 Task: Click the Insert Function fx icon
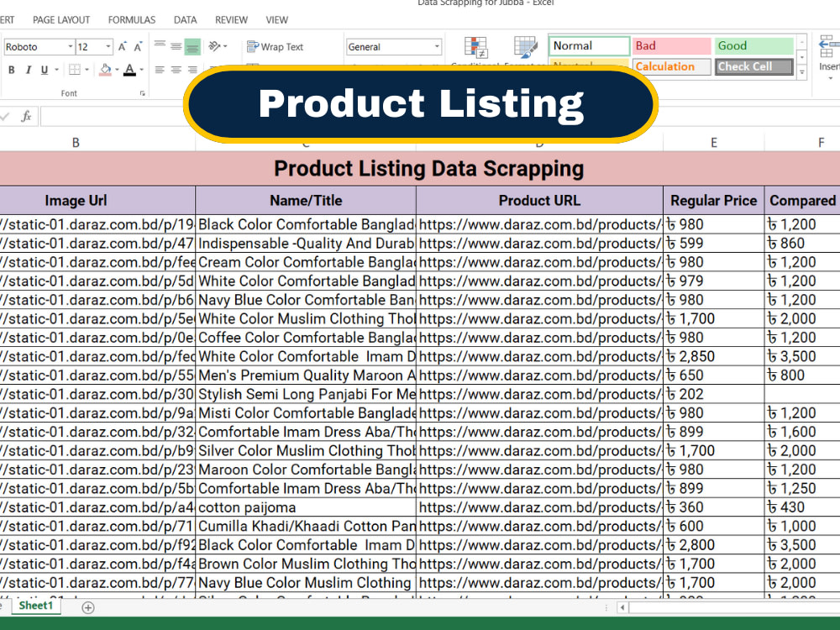26,116
